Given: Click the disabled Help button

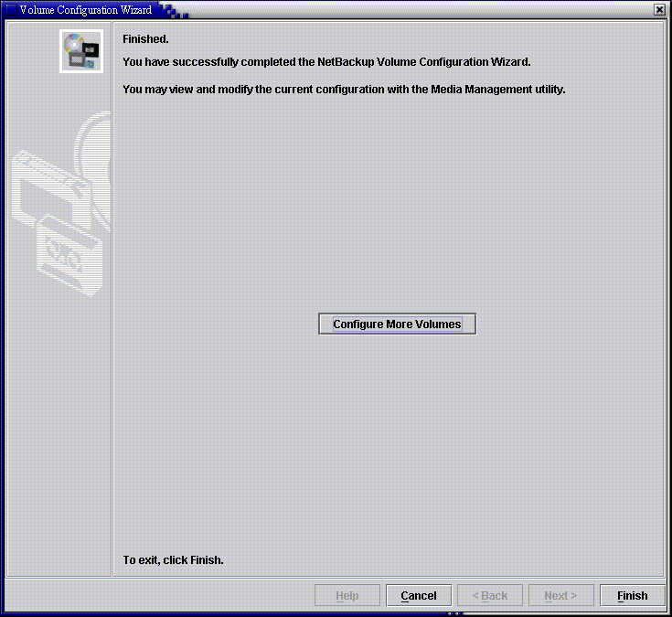Looking at the screenshot, I should (347, 596).
